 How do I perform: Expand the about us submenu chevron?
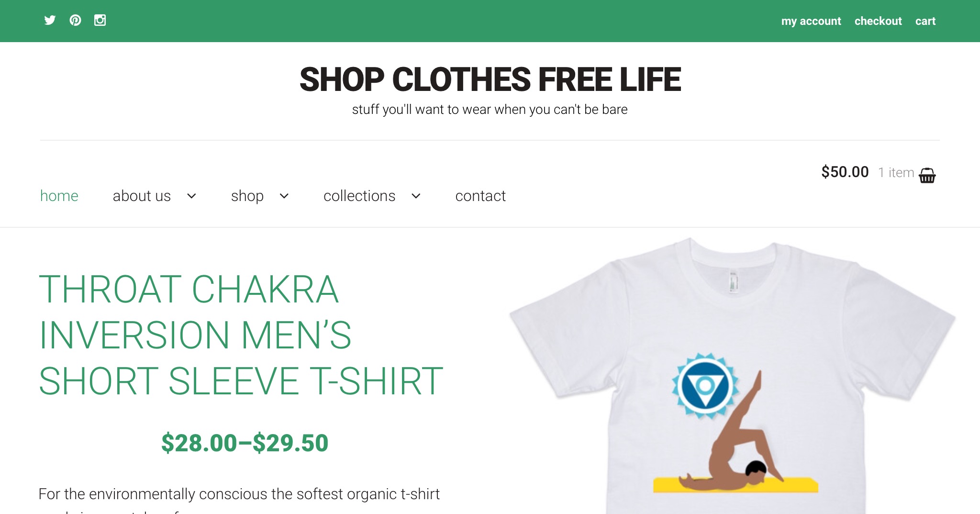(191, 196)
